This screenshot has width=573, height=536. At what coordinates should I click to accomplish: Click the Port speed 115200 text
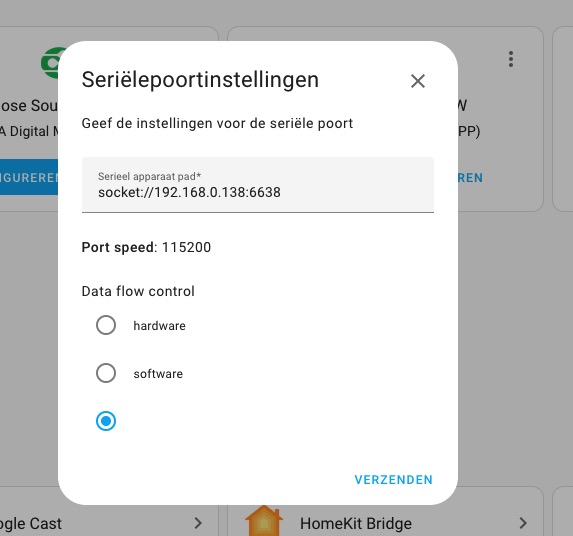(x=146, y=247)
